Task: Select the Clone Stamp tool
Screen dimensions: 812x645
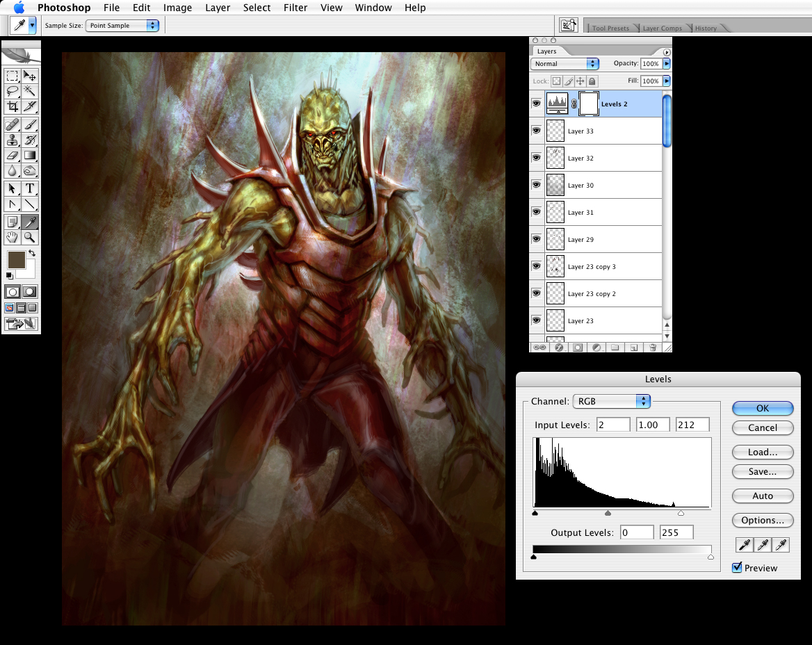Action: [x=13, y=140]
